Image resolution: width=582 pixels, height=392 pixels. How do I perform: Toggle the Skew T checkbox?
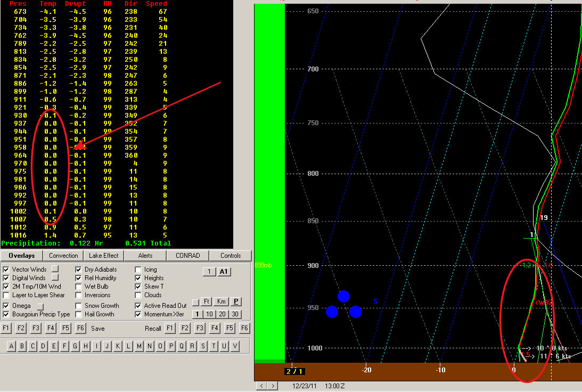(138, 287)
